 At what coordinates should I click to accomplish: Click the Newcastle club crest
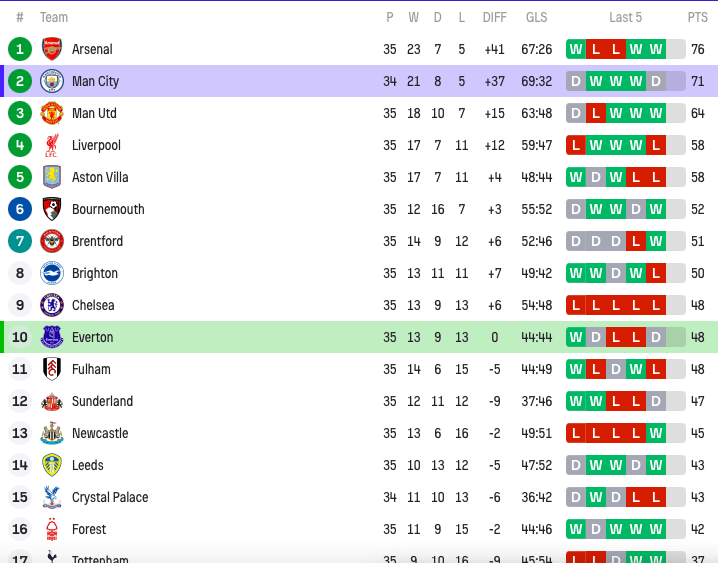(x=52, y=433)
